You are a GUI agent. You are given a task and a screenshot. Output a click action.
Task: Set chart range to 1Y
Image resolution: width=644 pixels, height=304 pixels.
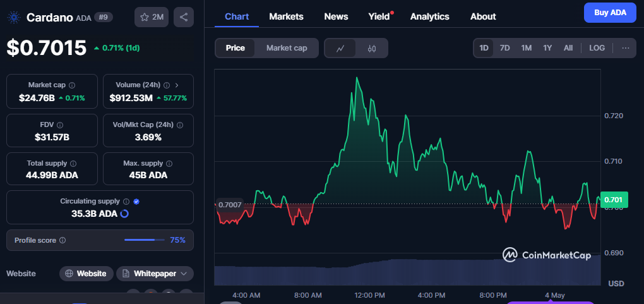point(547,48)
